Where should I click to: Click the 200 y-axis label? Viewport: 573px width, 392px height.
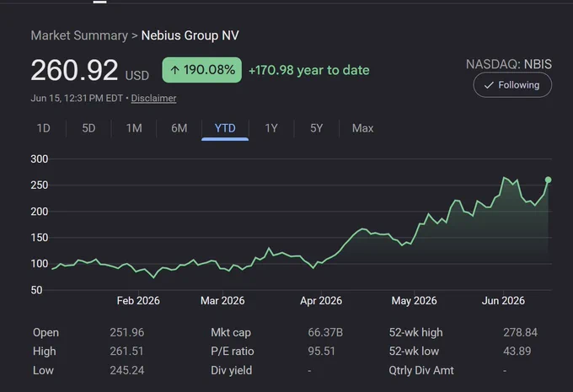[40, 212]
